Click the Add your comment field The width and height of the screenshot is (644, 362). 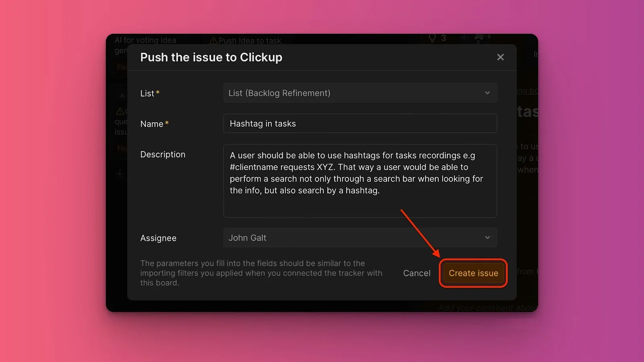point(487,308)
